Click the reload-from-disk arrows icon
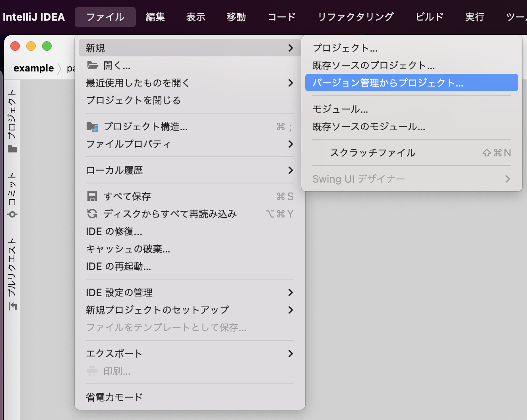This screenshot has height=420, width=527. point(92,214)
